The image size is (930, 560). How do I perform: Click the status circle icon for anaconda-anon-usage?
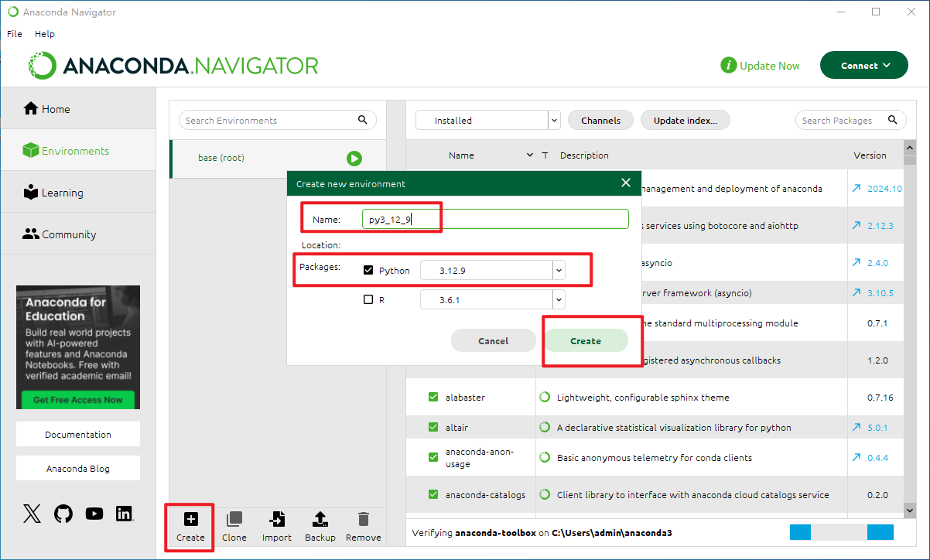point(545,457)
